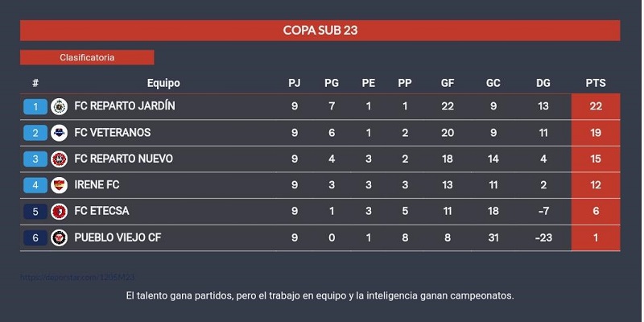Click the GF column header

pyautogui.click(x=448, y=84)
